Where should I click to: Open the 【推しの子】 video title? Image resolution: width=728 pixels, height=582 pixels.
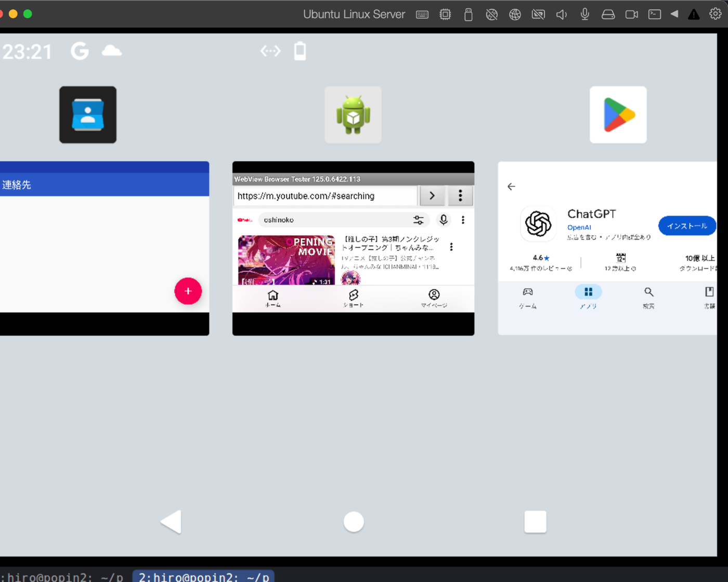point(391,243)
